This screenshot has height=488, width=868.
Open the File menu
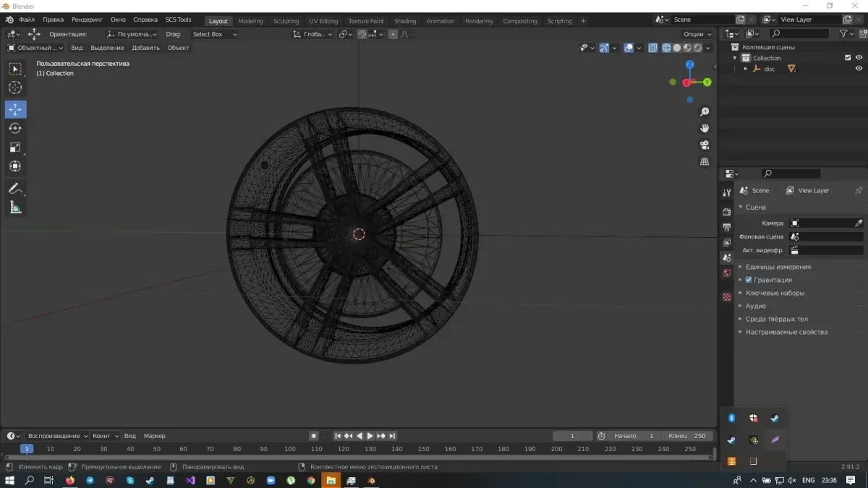pyautogui.click(x=26, y=20)
